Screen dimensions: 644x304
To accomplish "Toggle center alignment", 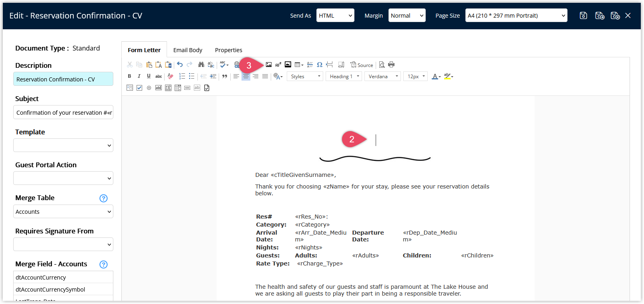I will tap(246, 76).
